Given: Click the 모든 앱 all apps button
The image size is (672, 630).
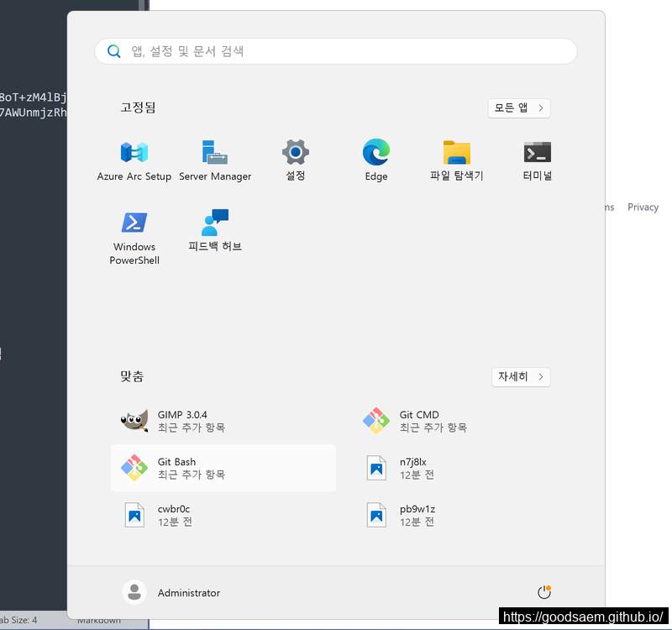Looking at the screenshot, I should (x=519, y=108).
